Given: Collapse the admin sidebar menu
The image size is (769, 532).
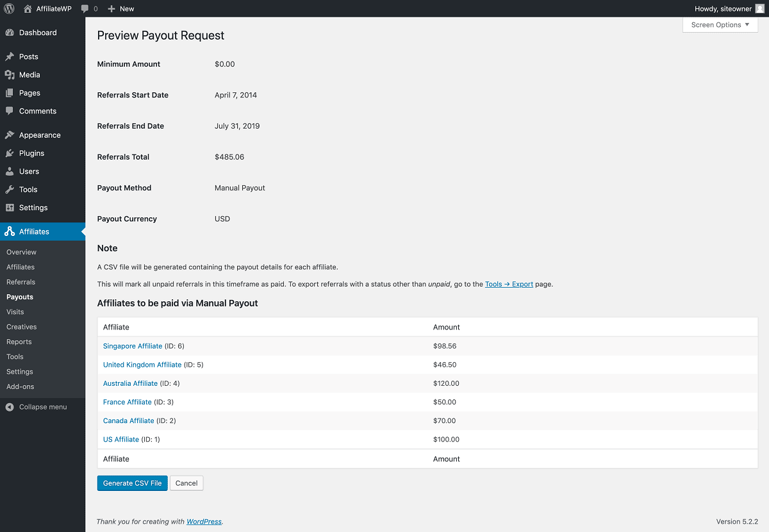Looking at the screenshot, I should coord(37,407).
